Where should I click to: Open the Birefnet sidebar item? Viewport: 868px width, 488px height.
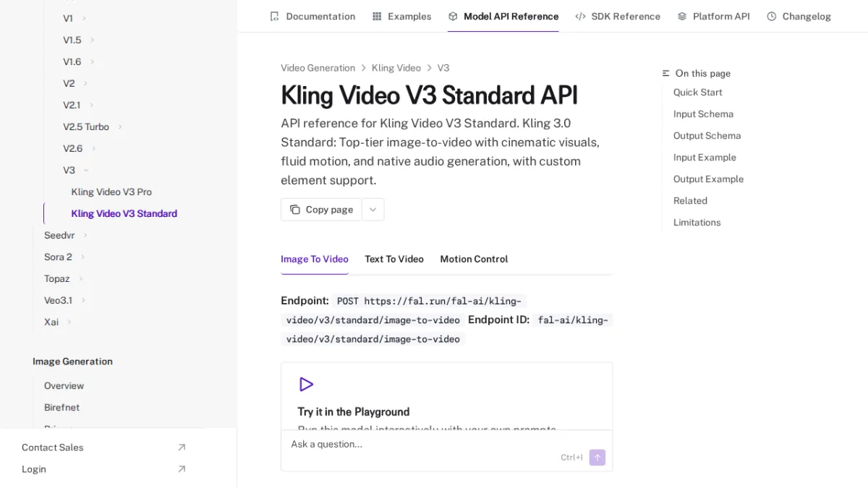coord(61,407)
